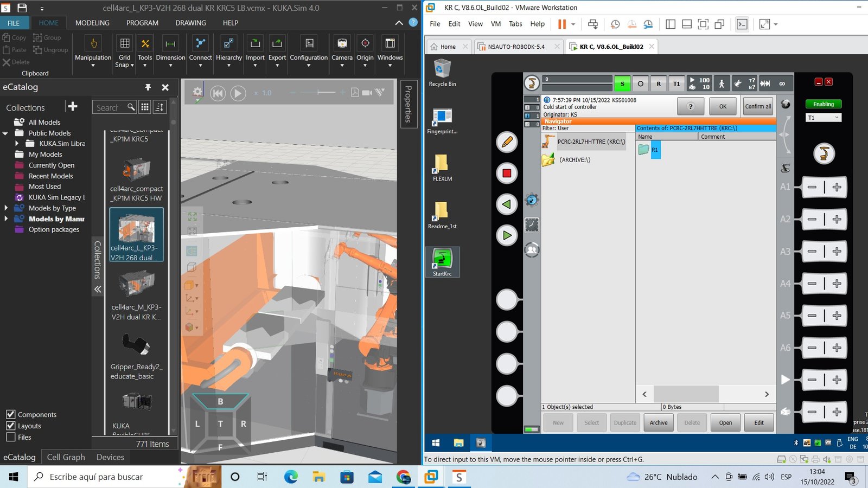
Task: Reset the simulation with the rewind button
Action: coord(218,93)
